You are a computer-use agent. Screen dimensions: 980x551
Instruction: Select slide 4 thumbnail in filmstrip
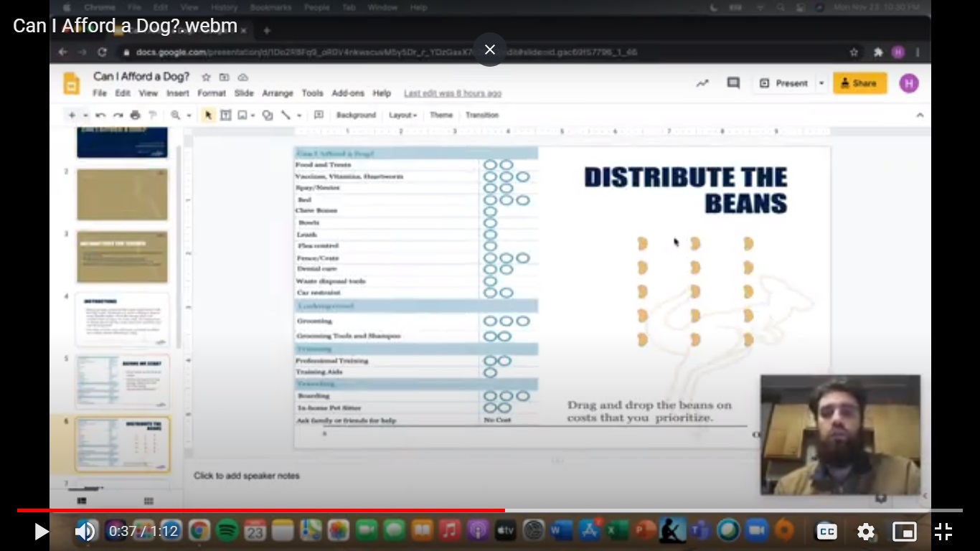[x=122, y=319]
